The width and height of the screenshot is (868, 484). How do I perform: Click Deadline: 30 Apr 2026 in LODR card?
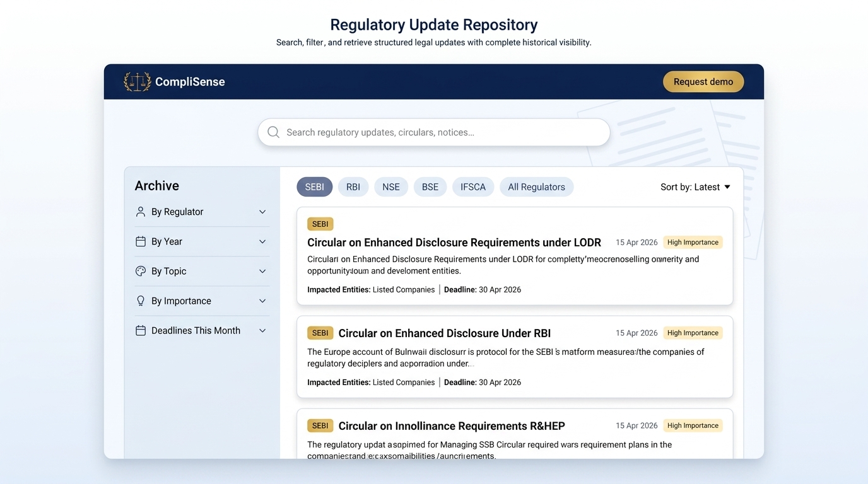coord(483,290)
